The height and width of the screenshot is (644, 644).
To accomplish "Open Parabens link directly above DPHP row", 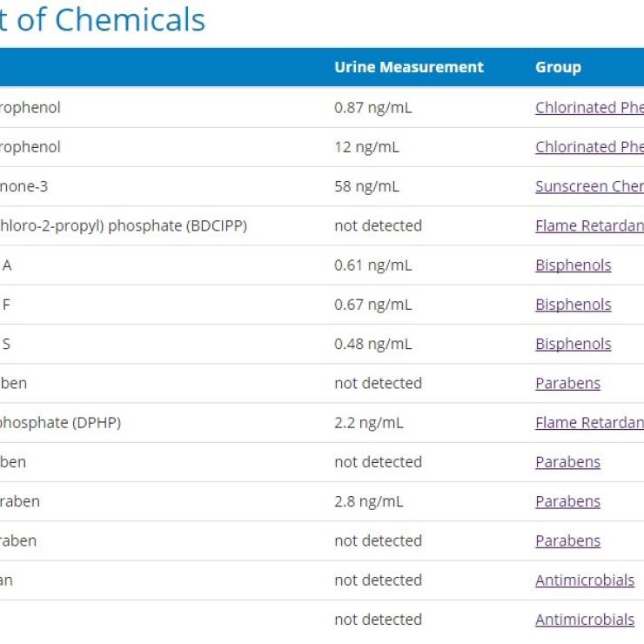I will click(x=567, y=383).
